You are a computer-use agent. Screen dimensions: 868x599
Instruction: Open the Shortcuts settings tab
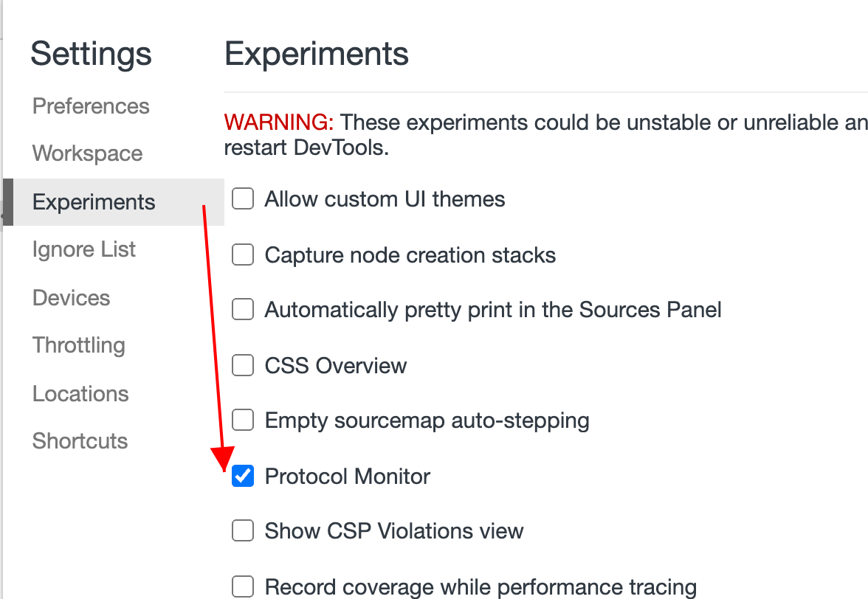pyautogui.click(x=80, y=441)
